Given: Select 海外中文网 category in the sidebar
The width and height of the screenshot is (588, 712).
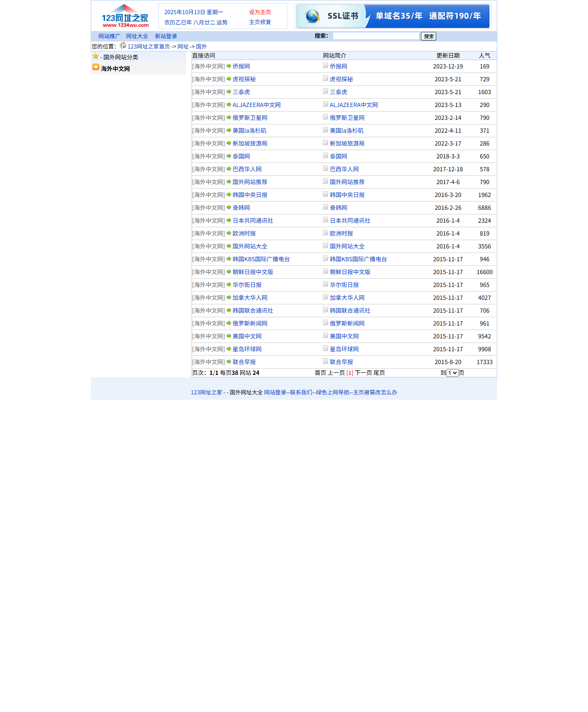Looking at the screenshot, I should (x=115, y=69).
